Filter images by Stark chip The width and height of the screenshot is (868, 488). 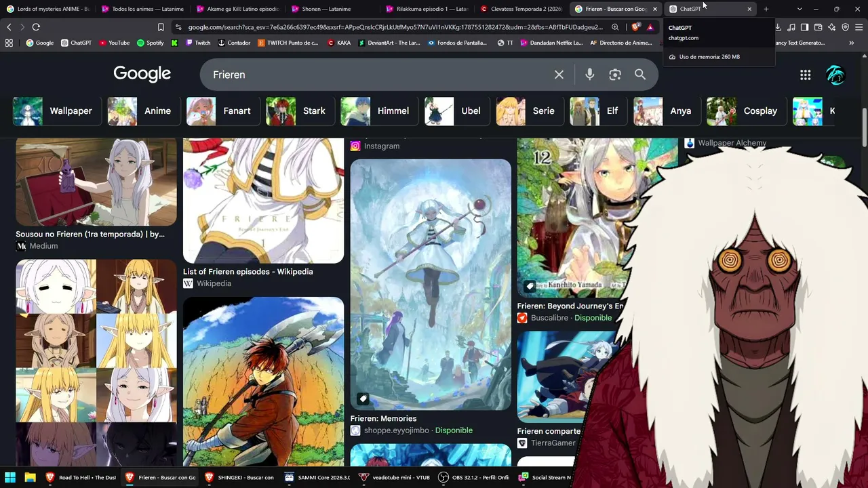click(x=300, y=111)
